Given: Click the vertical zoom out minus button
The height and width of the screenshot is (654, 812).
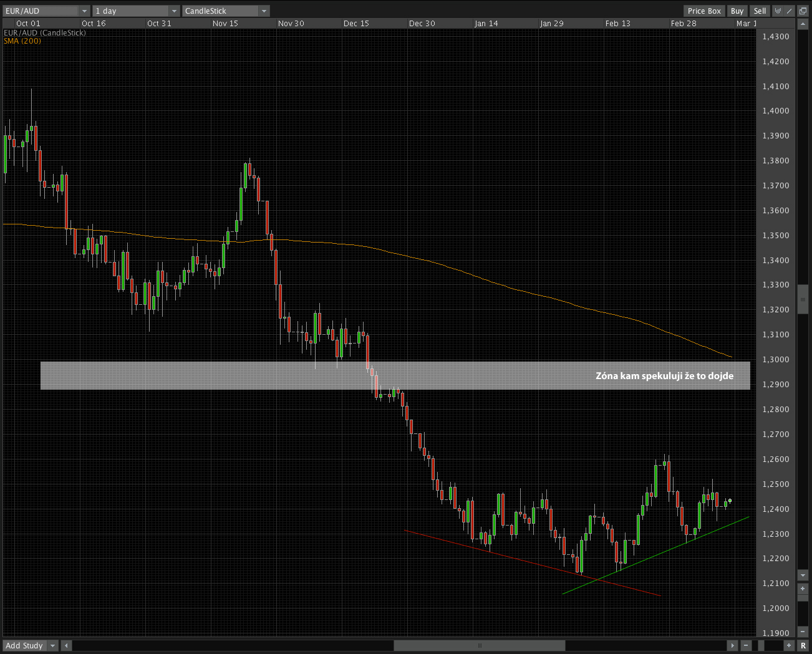Looking at the screenshot, I should pos(803,632).
